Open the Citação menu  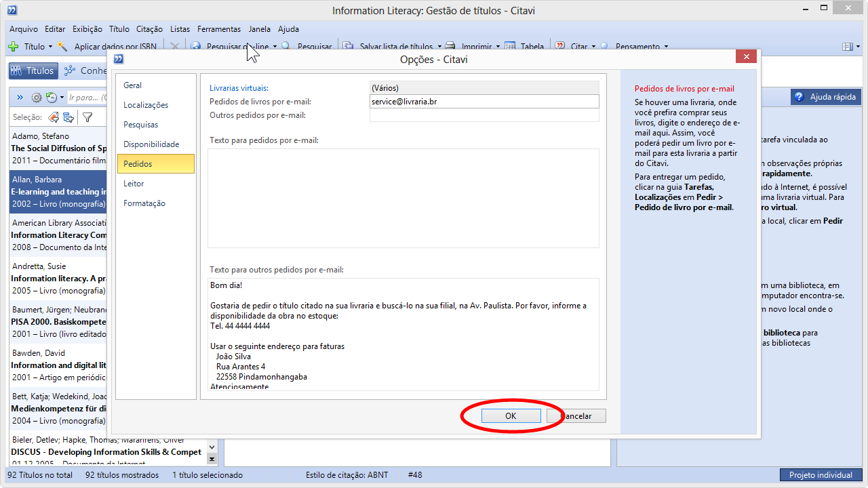(149, 29)
